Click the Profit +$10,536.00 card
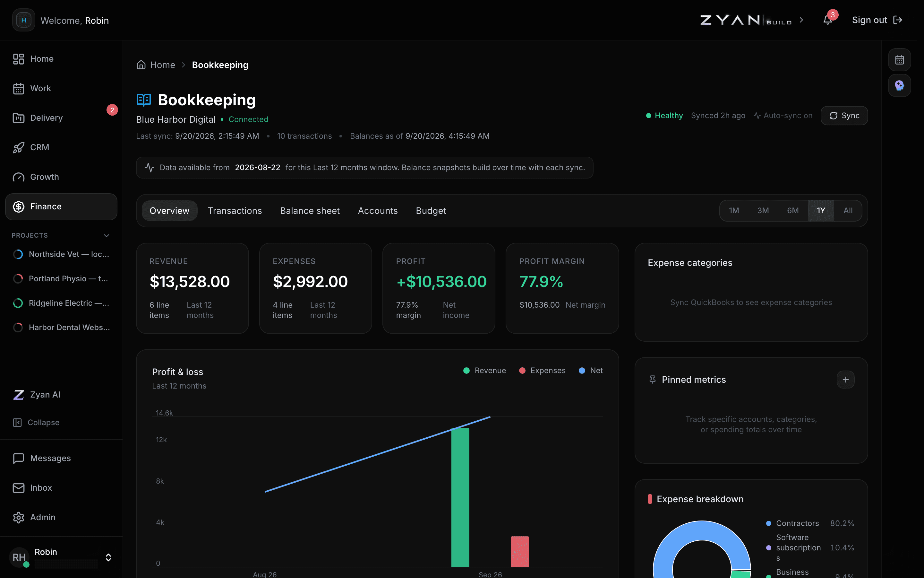The image size is (924, 578). pos(439,288)
